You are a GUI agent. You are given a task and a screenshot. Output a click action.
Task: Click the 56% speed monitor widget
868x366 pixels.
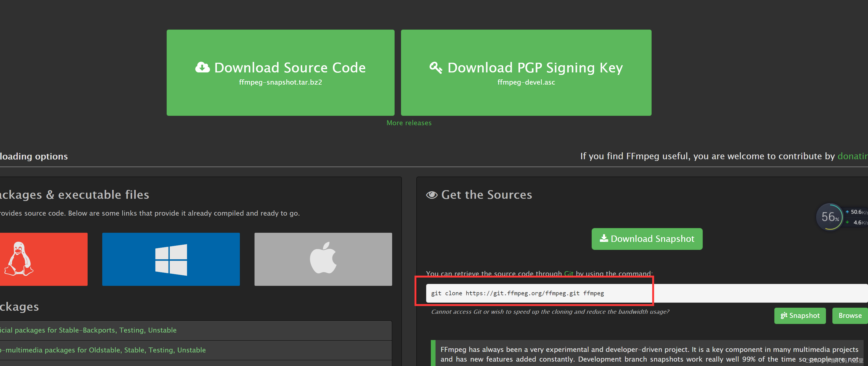tap(830, 217)
